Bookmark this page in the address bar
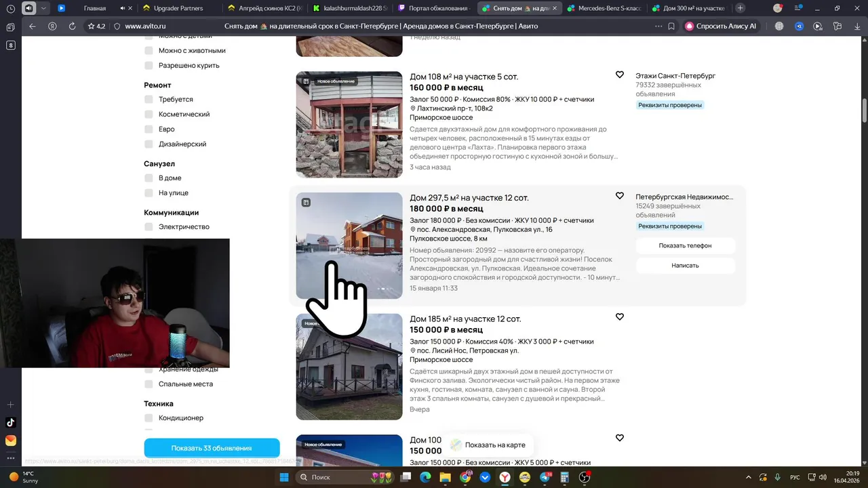 [x=671, y=26]
